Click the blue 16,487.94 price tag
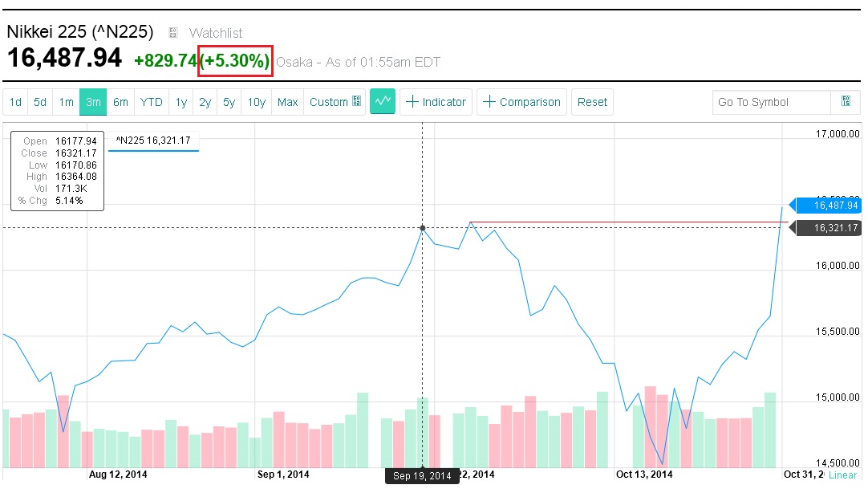Screen dimensions: 868x493 830,206
